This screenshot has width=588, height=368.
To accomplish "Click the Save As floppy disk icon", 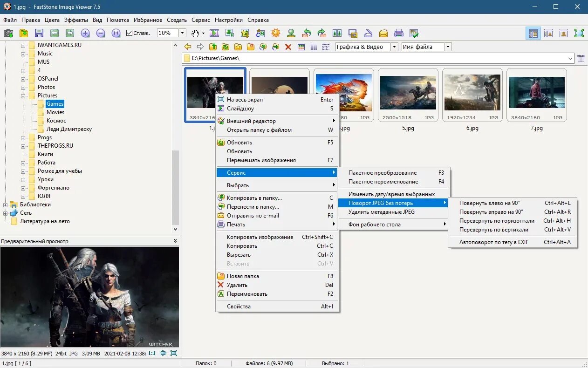I will [x=39, y=33].
